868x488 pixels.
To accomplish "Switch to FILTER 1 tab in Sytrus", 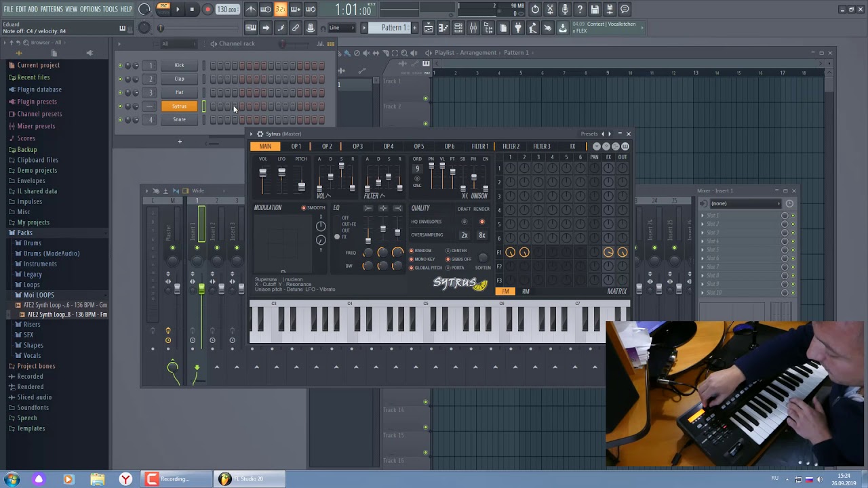I will point(480,146).
